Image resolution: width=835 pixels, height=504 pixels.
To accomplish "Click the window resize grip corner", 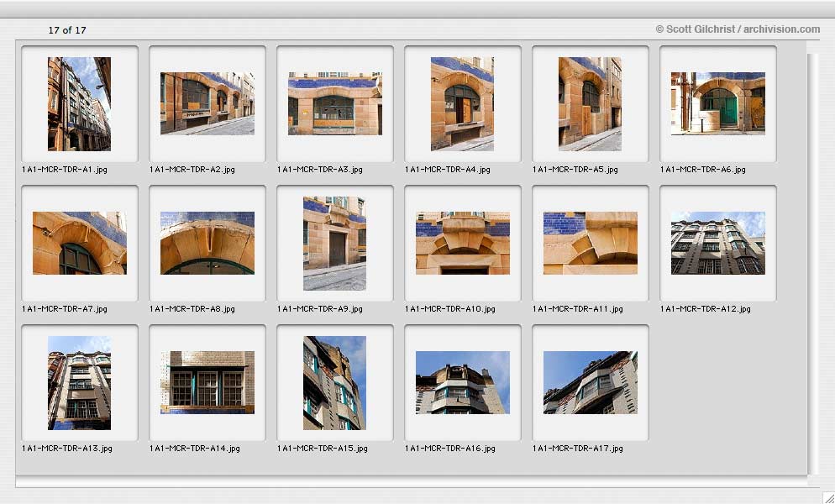I will pyautogui.click(x=828, y=497).
